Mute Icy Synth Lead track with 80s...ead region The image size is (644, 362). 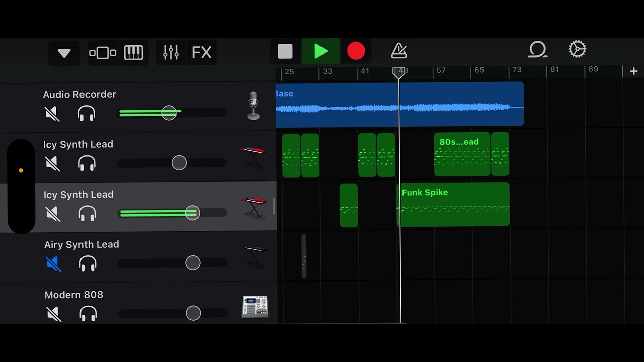52,164
